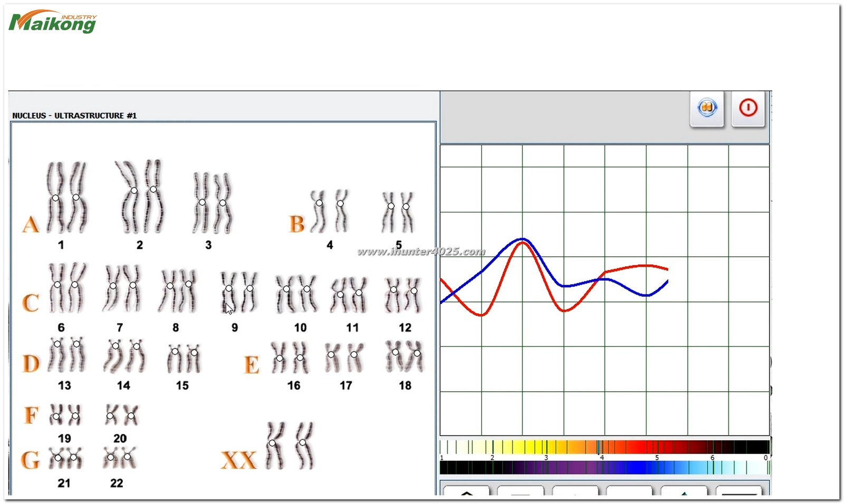Pick chromosome pair 22 in group G
844x504 pixels.
tap(119, 458)
